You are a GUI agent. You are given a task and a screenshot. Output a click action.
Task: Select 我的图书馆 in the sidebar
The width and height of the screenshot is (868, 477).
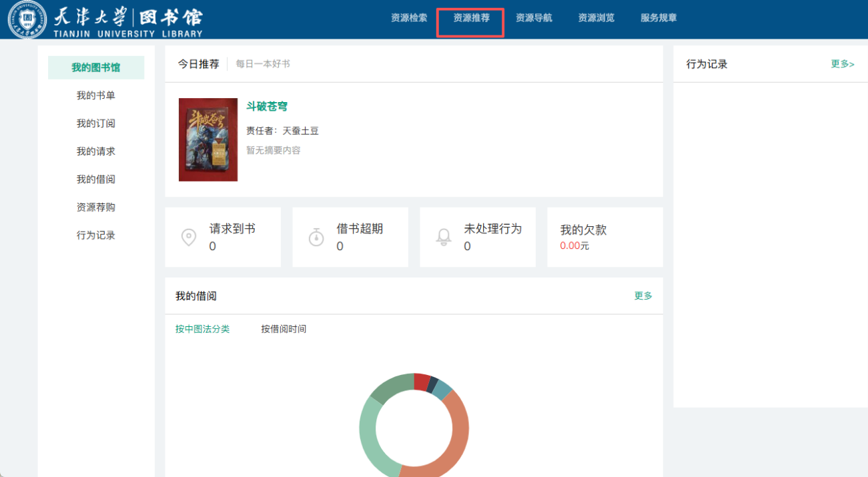96,67
